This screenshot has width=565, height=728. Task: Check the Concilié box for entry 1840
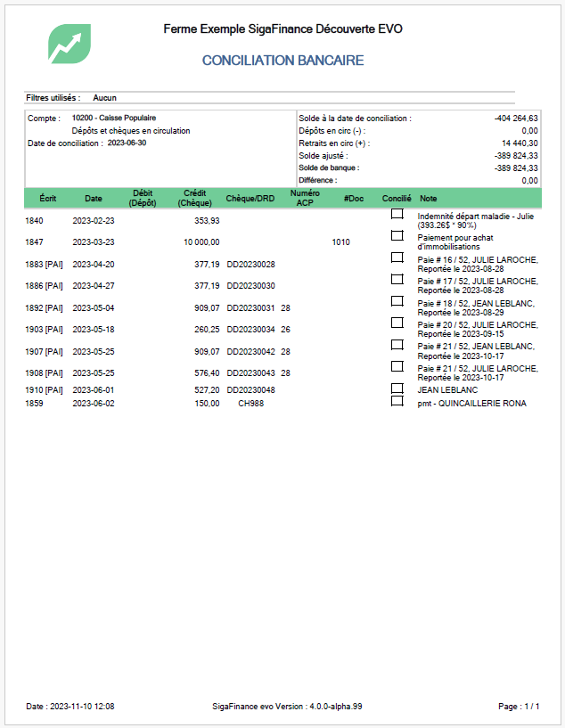pos(397,214)
